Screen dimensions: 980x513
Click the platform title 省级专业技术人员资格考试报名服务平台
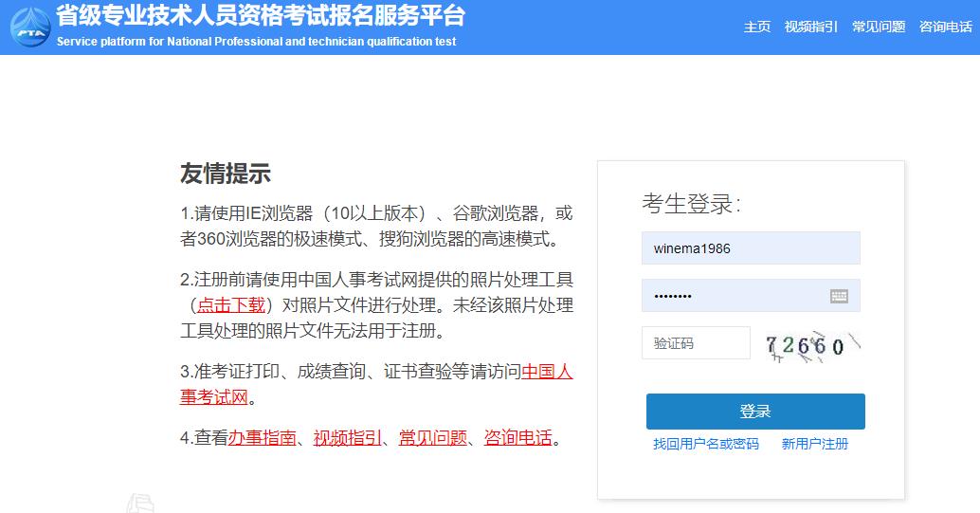(x=261, y=15)
